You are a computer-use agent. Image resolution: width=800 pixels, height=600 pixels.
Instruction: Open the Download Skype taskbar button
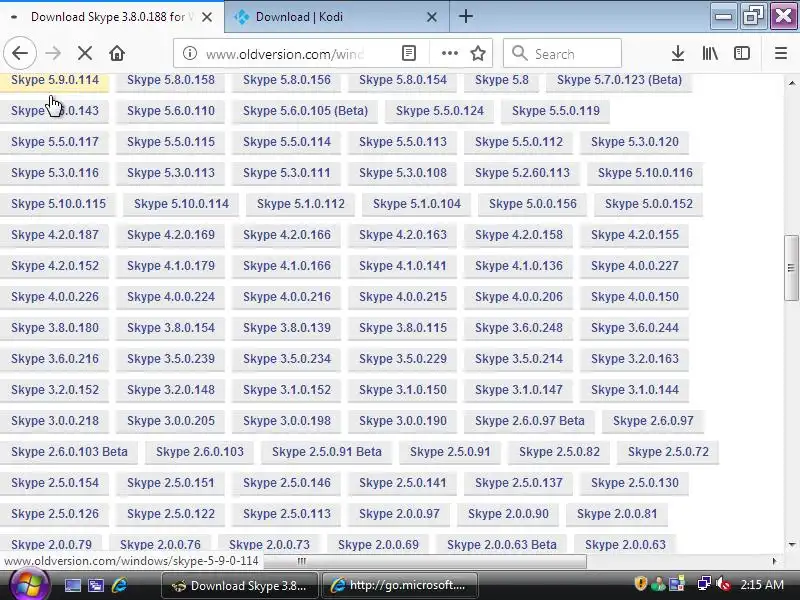(x=240, y=585)
